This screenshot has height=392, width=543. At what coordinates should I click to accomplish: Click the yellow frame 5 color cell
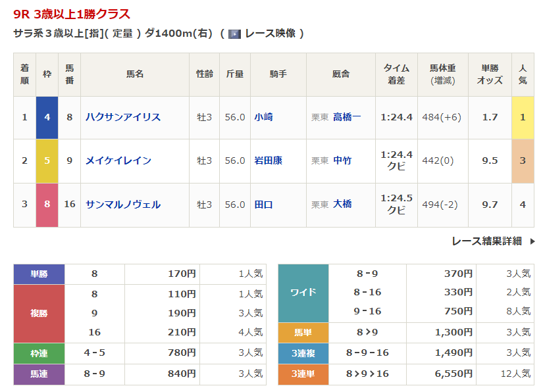47,160
